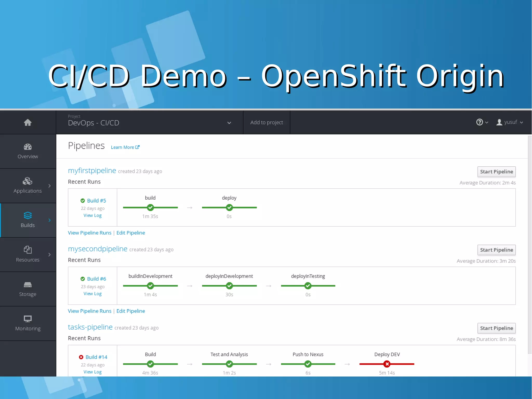
Task: Start Pipeline for tasks-pipeline
Action: click(x=496, y=328)
